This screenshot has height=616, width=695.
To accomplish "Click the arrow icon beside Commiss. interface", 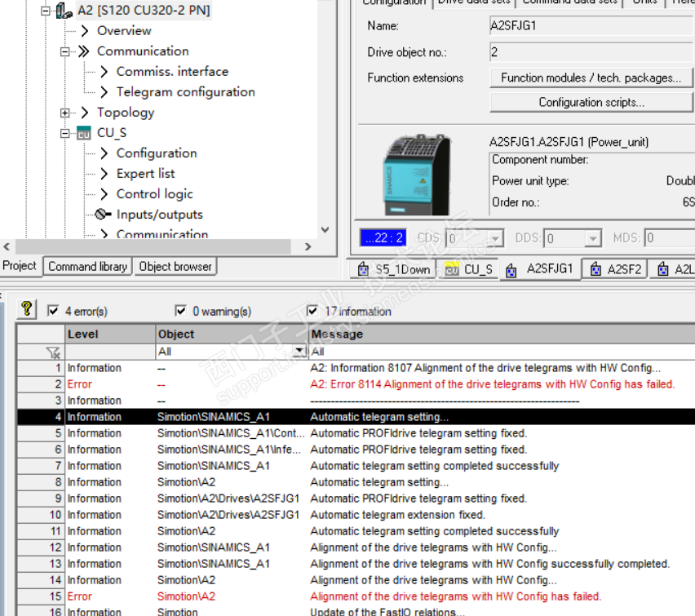I will click(104, 72).
